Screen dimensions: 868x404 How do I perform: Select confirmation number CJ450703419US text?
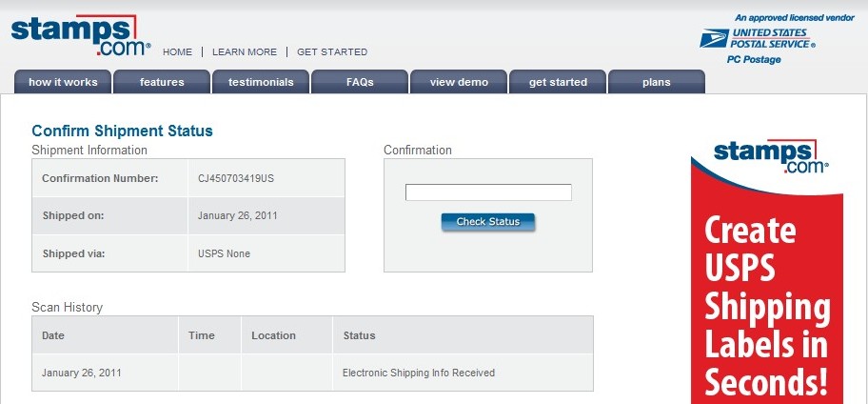236,178
